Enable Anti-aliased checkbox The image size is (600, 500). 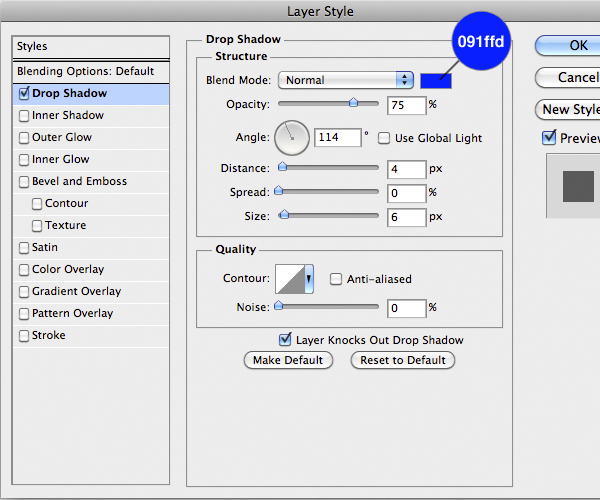point(337,280)
